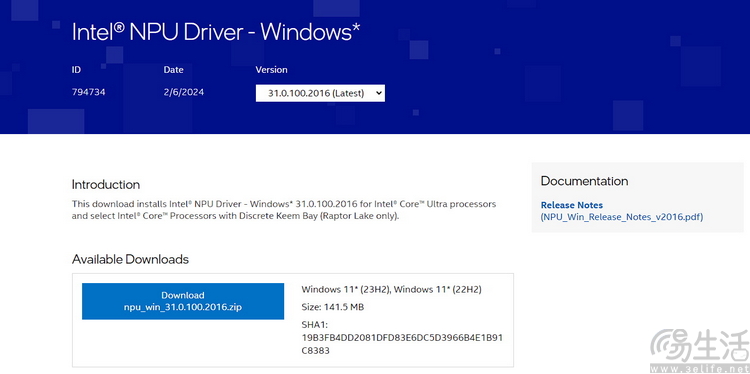750x374 pixels.
Task: Click the Version label
Action: click(271, 70)
